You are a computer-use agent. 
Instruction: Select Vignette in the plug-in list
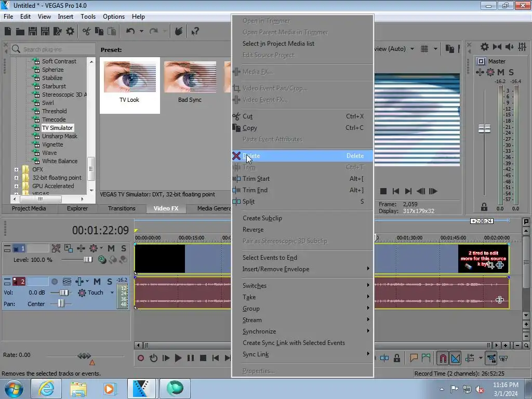(52, 144)
